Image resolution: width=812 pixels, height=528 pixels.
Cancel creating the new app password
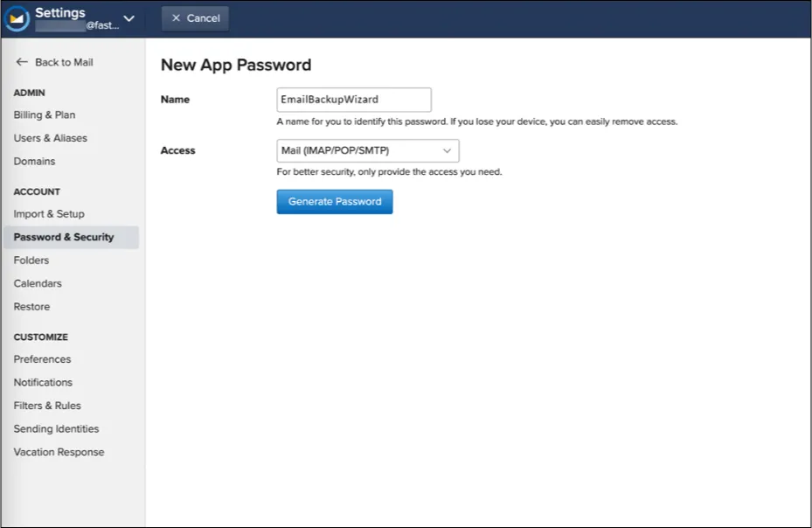point(195,18)
